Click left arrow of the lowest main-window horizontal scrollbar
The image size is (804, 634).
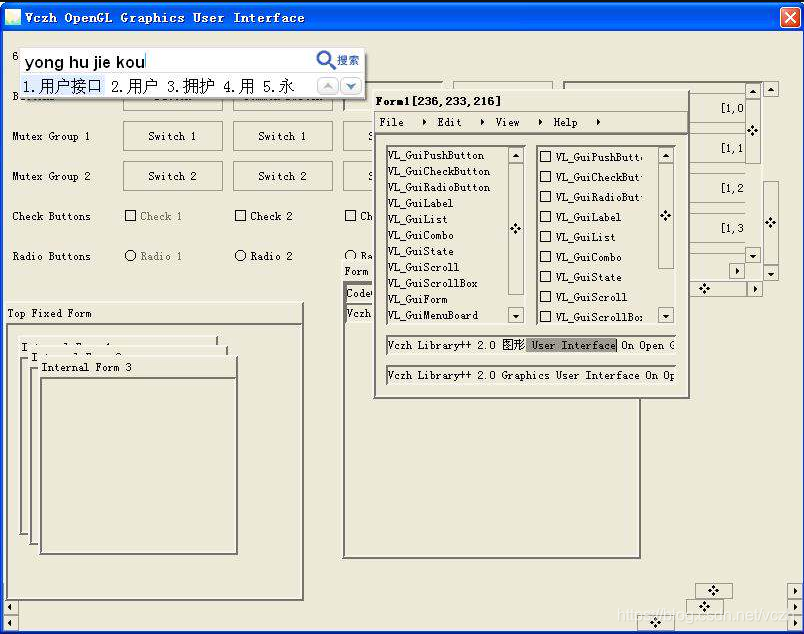click(x=10, y=622)
